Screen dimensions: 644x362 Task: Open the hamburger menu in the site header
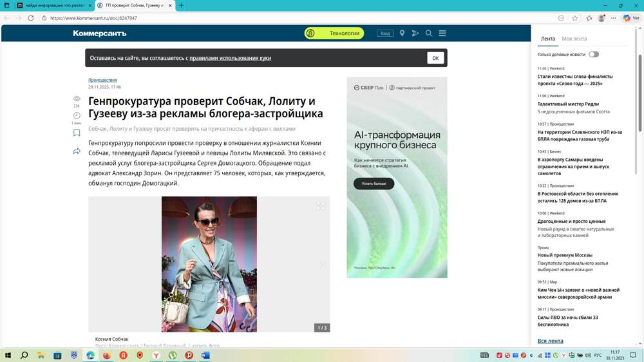pyautogui.click(x=442, y=33)
